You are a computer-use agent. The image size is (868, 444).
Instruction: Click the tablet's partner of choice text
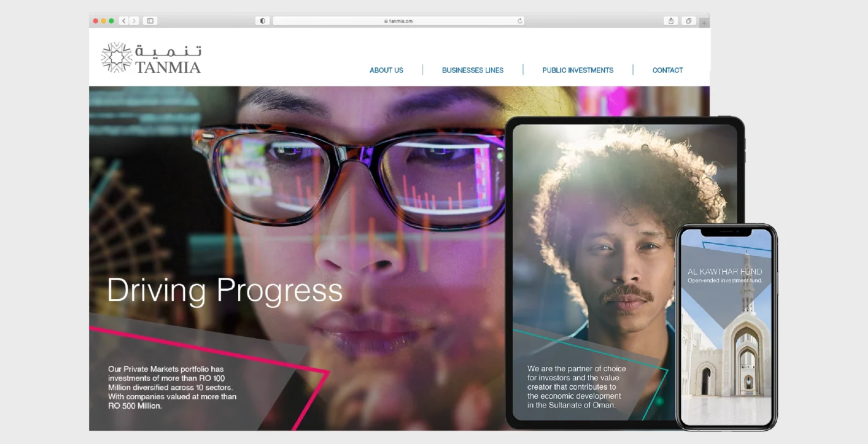click(x=577, y=387)
